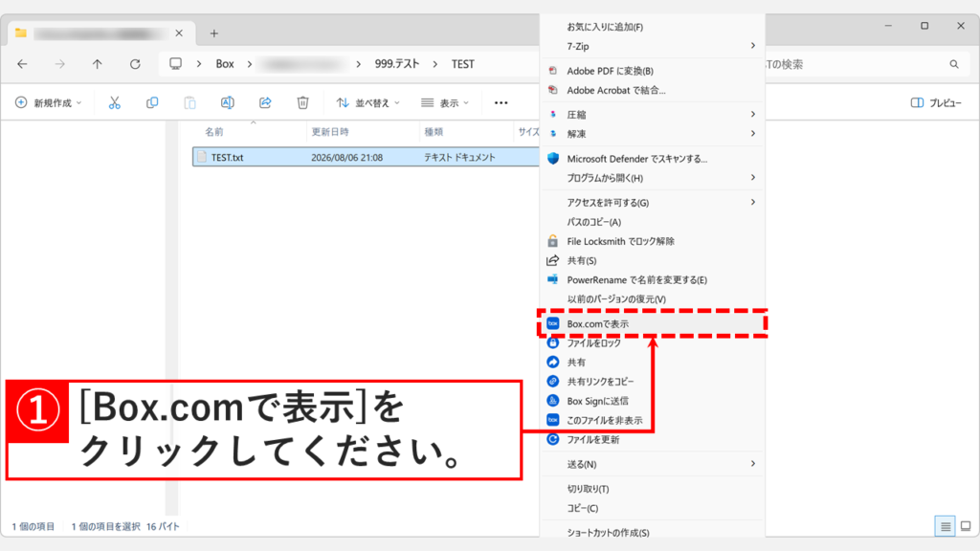Select パスのコピー(A)
Image resolution: width=980 pixels, height=551 pixels.
pos(652,222)
